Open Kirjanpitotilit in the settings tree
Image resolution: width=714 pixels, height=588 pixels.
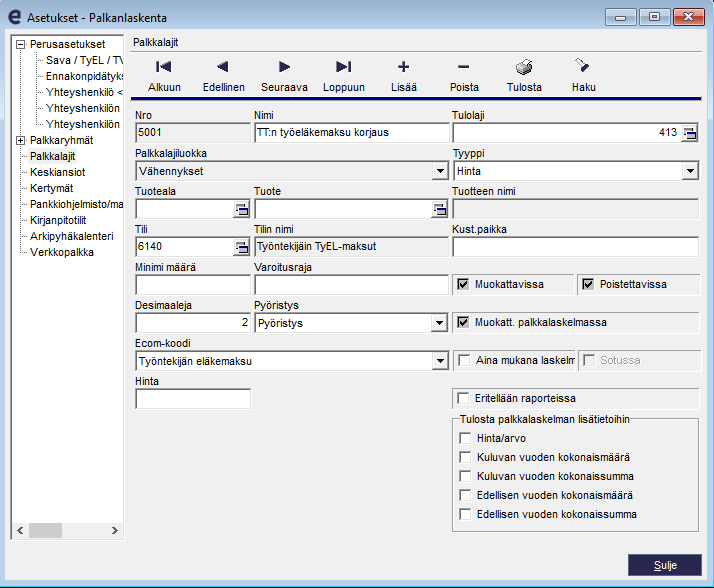[58, 220]
